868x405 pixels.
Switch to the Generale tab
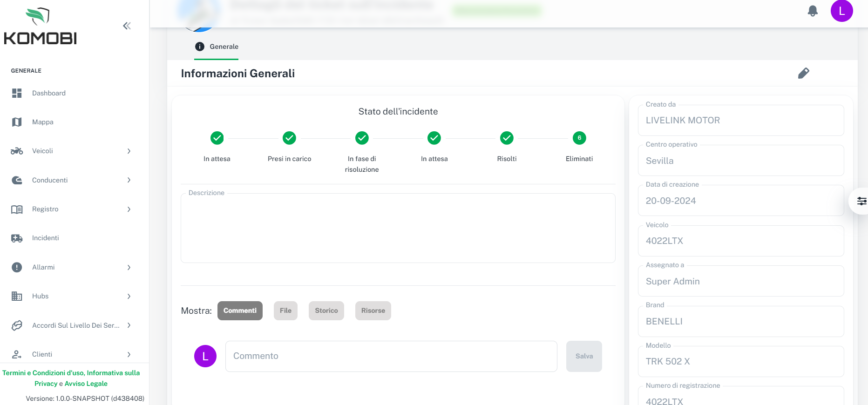tap(217, 47)
